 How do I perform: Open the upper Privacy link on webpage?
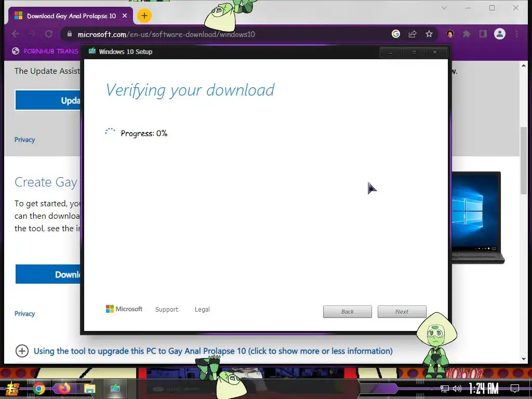pos(24,139)
